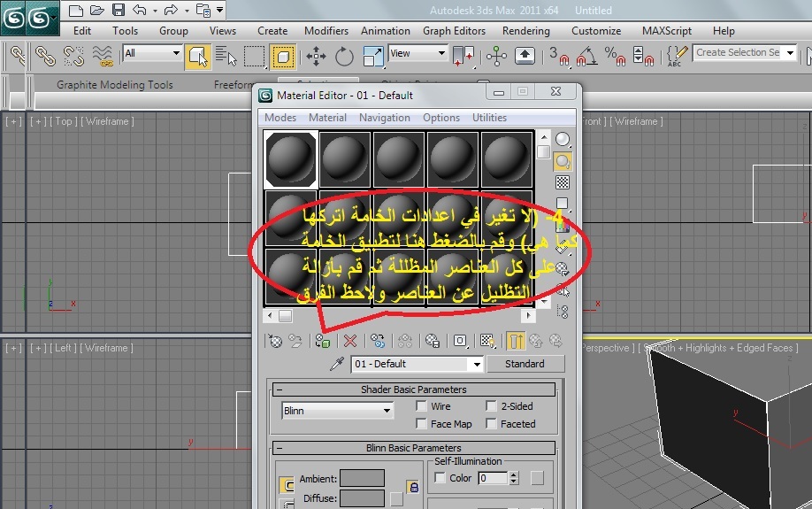812x509 pixels.
Task: Enable the 2-Sided checkbox
Action: pos(491,405)
